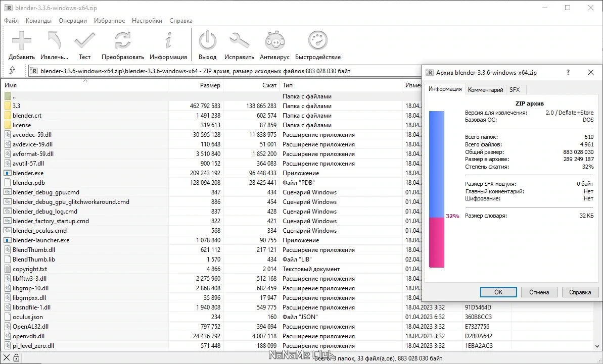Click the Исправить (Repair) wrench icon
Screen dimensions: 603x364
click(x=239, y=41)
